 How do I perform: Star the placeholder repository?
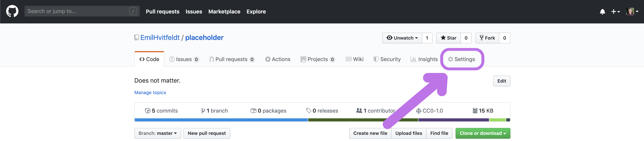(448, 38)
